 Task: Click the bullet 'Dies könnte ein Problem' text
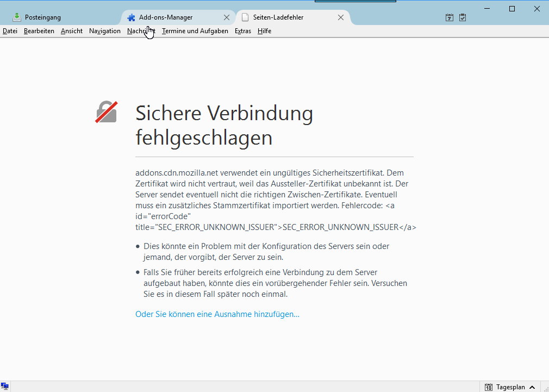[266, 252]
